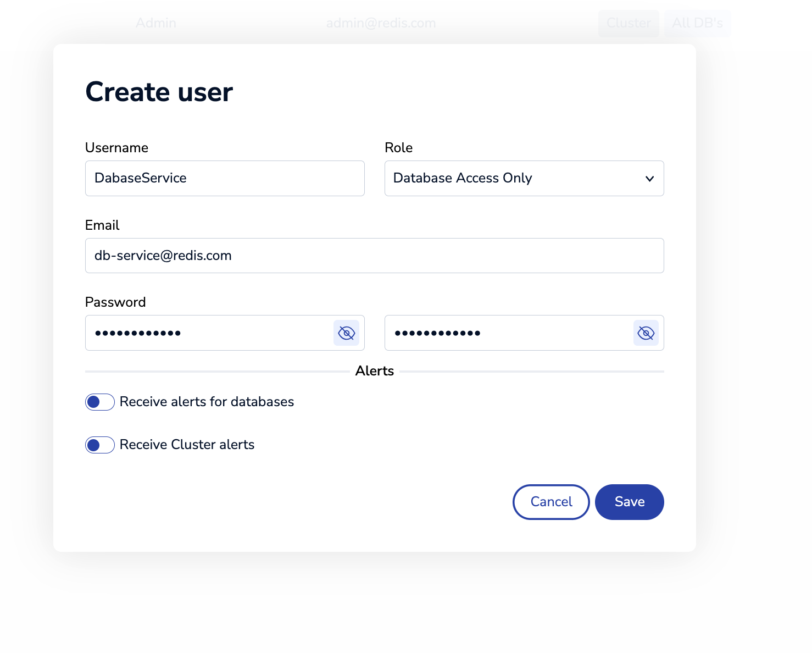The height and width of the screenshot is (653, 812).
Task: Reveal the confirm password field's hidden text
Action: [x=646, y=333]
